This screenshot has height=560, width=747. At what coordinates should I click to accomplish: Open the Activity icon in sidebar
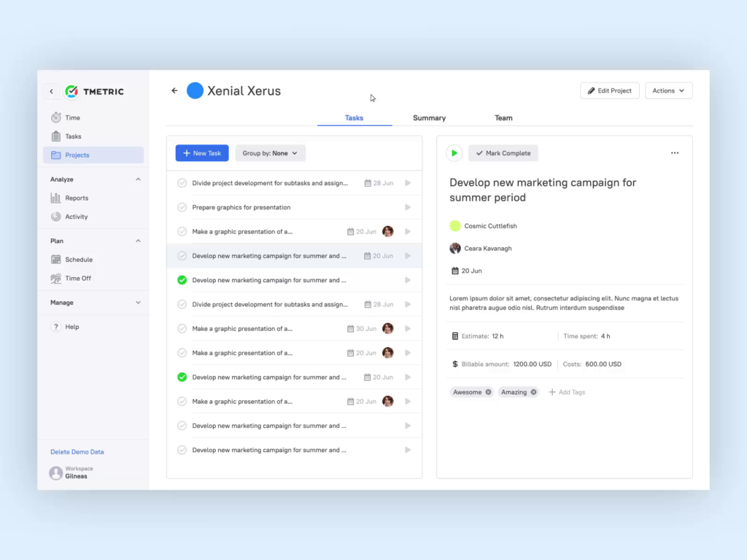(56, 217)
